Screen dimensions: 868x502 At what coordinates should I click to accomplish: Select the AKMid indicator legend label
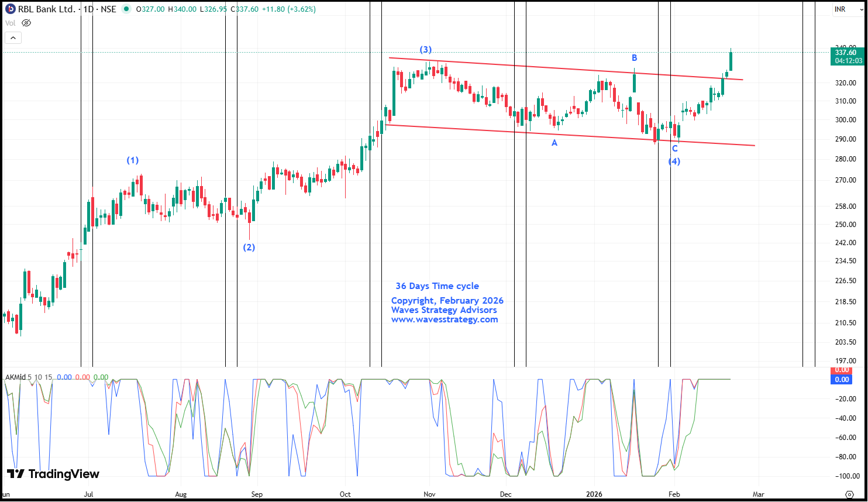pyautogui.click(x=15, y=377)
